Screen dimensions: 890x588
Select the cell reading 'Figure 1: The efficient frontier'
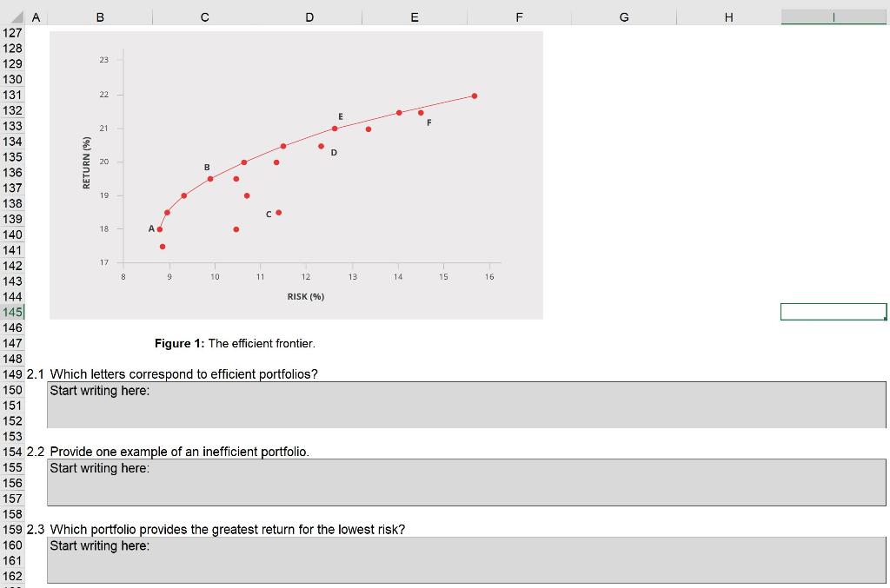pyautogui.click(x=235, y=343)
